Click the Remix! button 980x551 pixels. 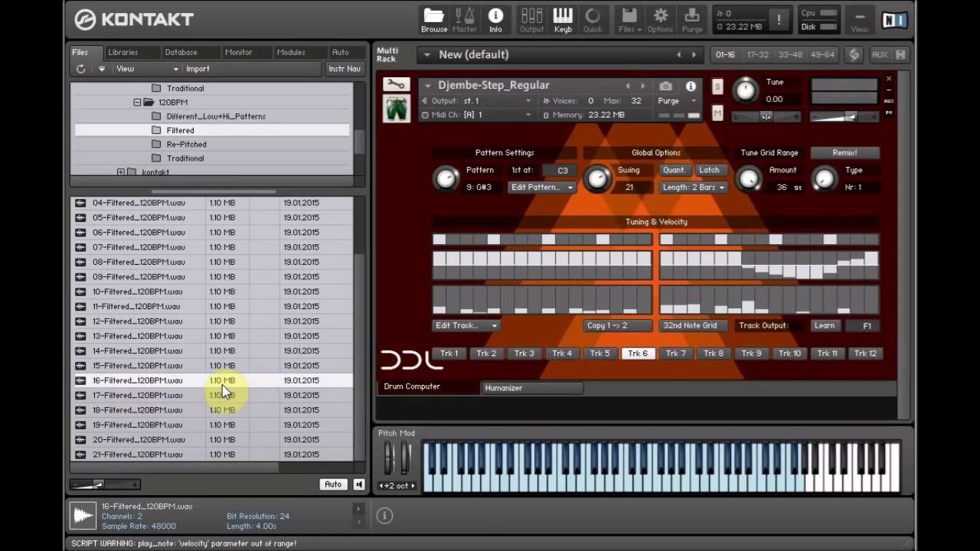[x=844, y=153]
